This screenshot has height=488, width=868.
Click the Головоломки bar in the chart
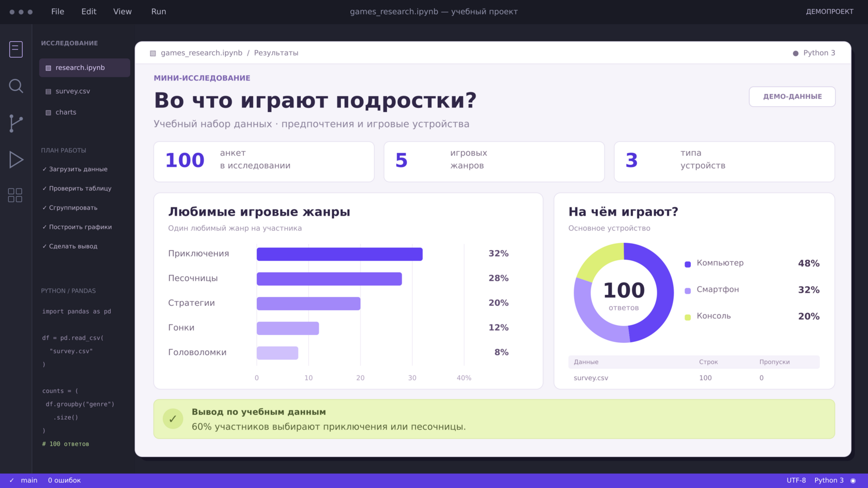(277, 353)
